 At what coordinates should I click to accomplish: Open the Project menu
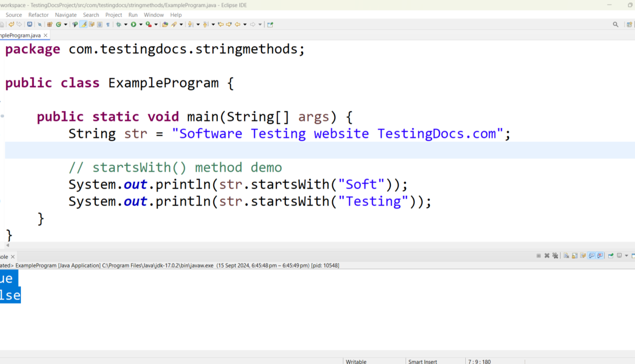tap(113, 15)
